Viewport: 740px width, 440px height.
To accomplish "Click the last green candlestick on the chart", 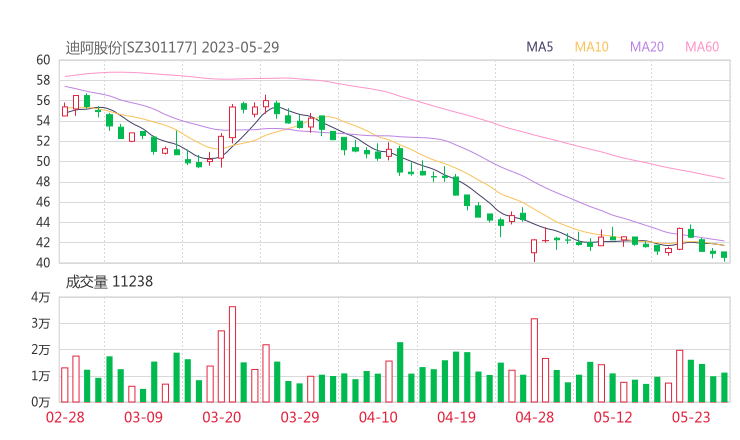I will tap(724, 255).
